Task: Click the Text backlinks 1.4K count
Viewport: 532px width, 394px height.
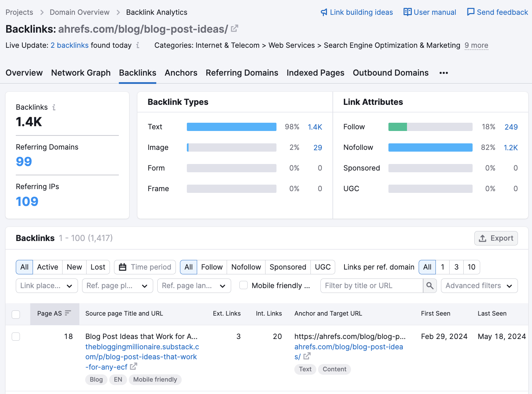Action: [315, 127]
